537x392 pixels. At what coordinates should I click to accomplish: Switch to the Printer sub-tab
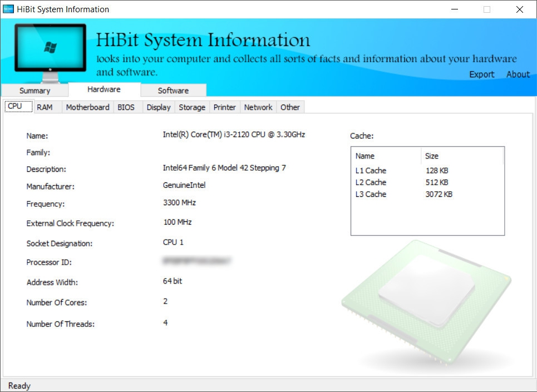225,107
